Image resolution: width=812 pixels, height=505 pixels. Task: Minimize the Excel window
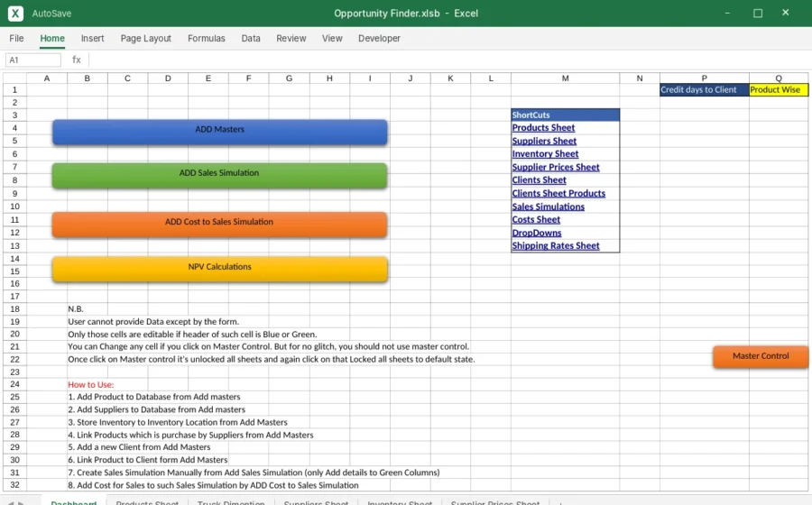click(727, 13)
